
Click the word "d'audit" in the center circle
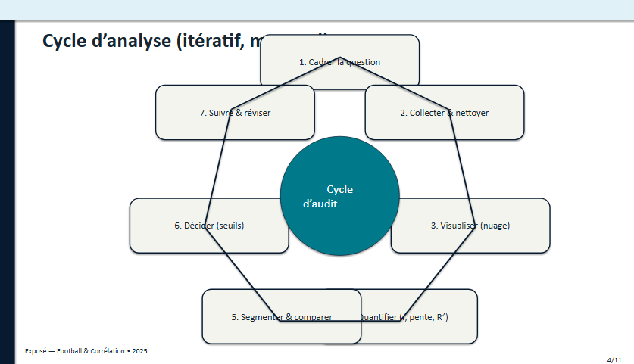320,204
